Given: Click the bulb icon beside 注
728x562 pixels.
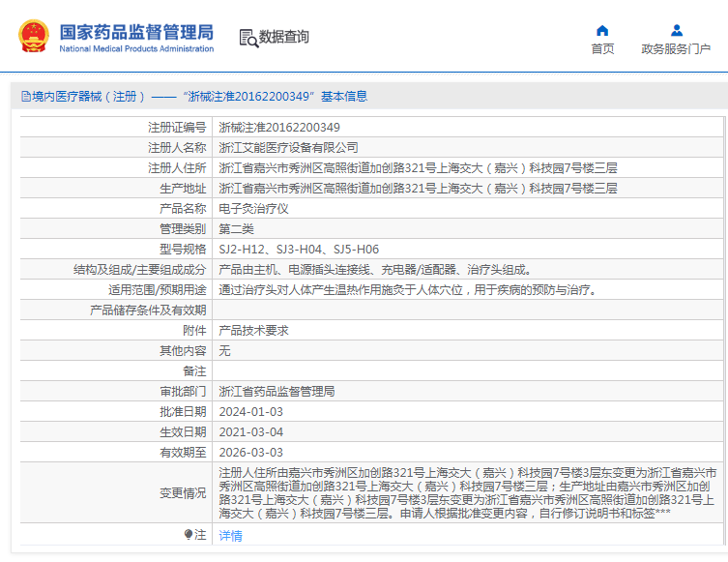Looking at the screenshot, I should click(x=188, y=535).
